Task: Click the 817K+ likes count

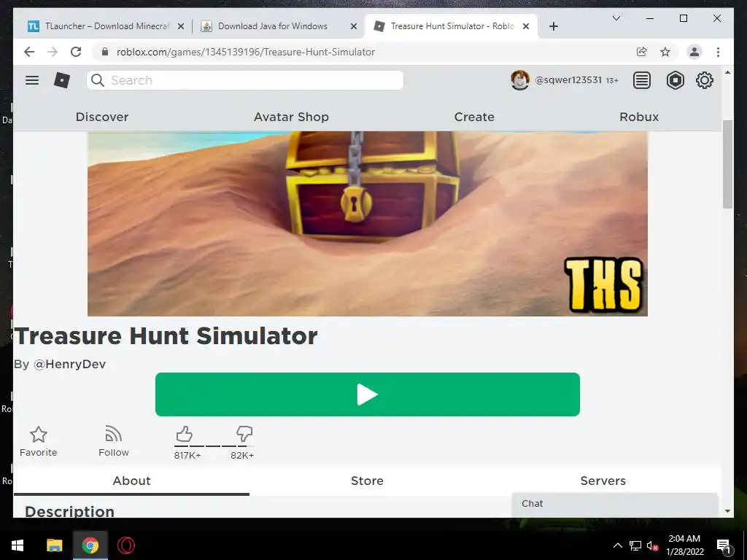Action: pos(187,455)
